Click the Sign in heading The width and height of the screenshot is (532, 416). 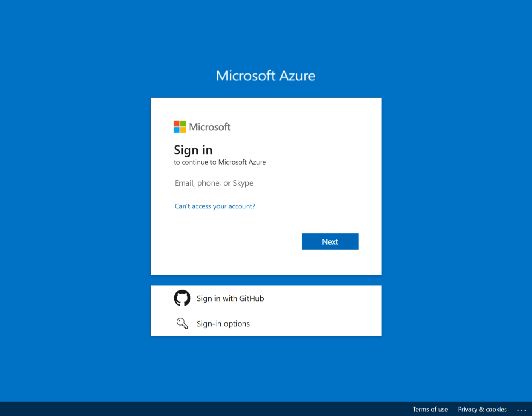pos(193,150)
